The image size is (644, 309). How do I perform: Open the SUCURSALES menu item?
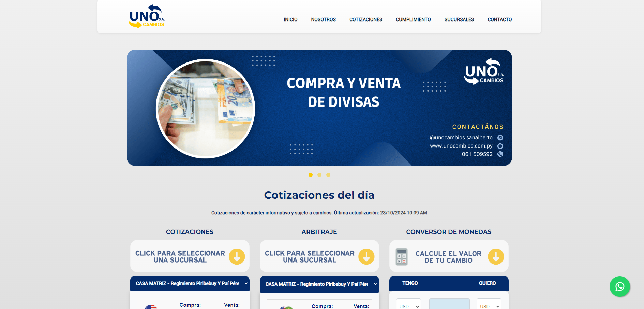pos(459,19)
